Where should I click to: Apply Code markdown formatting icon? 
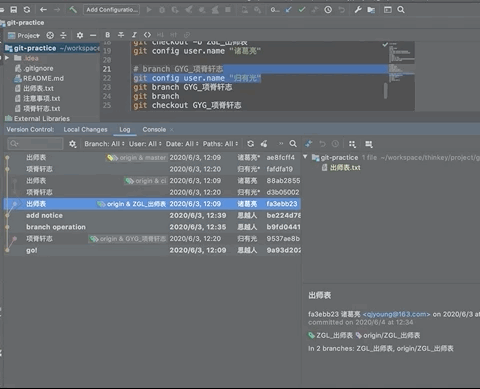click(x=147, y=35)
